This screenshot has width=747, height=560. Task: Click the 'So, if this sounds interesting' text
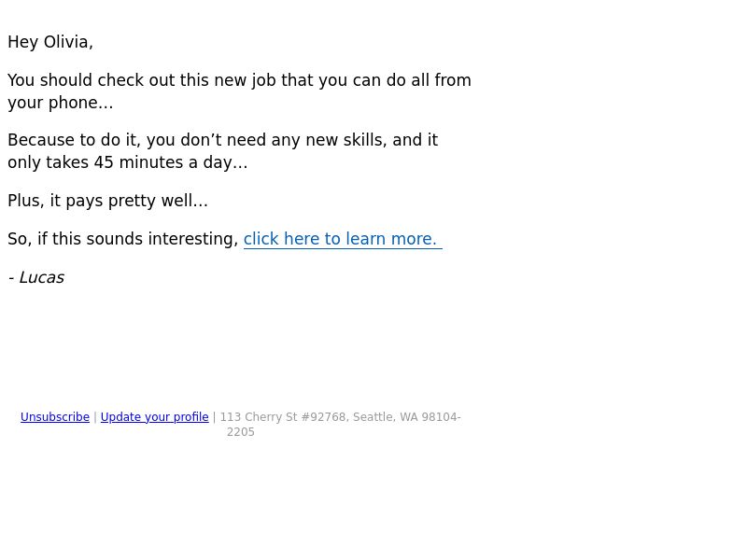[x=123, y=239]
